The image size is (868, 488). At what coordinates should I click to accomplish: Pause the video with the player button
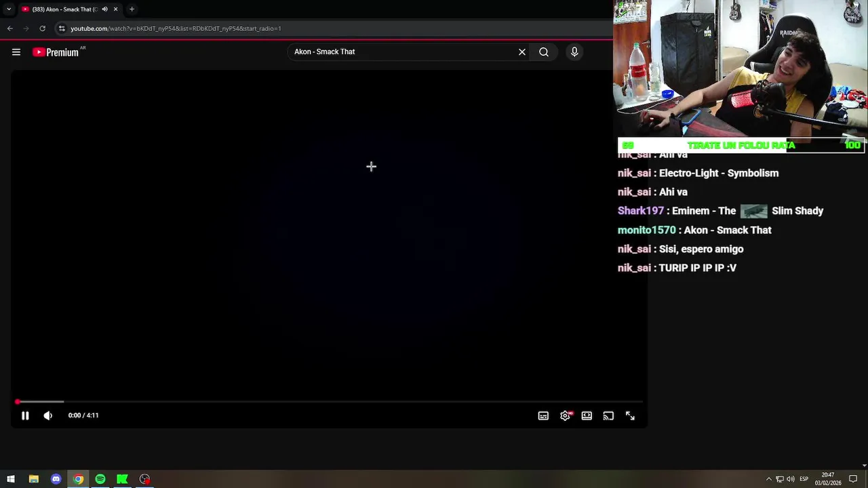[25, 415]
